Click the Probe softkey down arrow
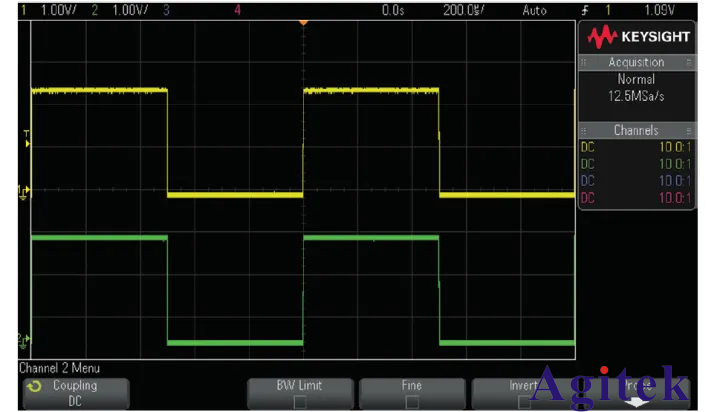 coord(636,402)
